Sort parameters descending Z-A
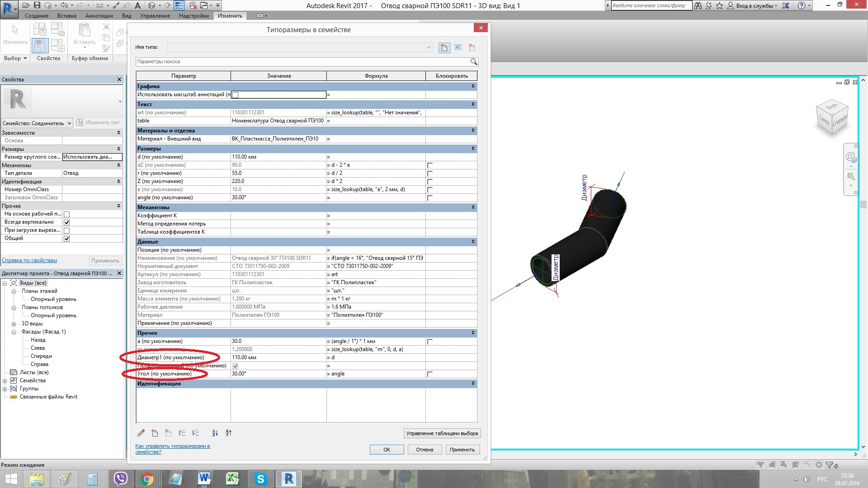 pos(229,433)
